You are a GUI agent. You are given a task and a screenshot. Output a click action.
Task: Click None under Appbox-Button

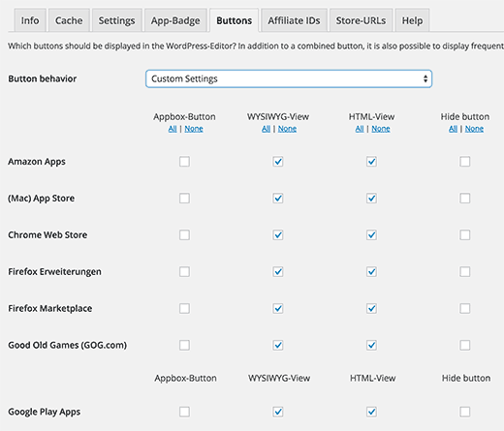pyautogui.click(x=194, y=129)
